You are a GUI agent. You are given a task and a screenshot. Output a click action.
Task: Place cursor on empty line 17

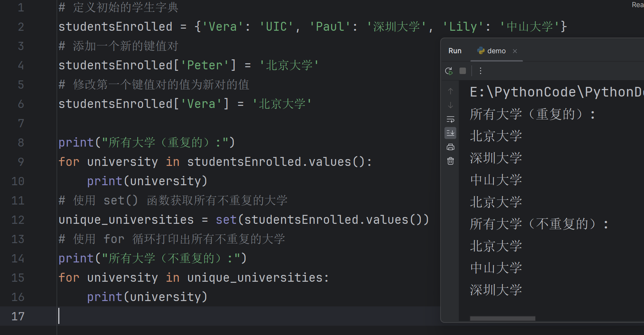pyautogui.click(x=247, y=316)
